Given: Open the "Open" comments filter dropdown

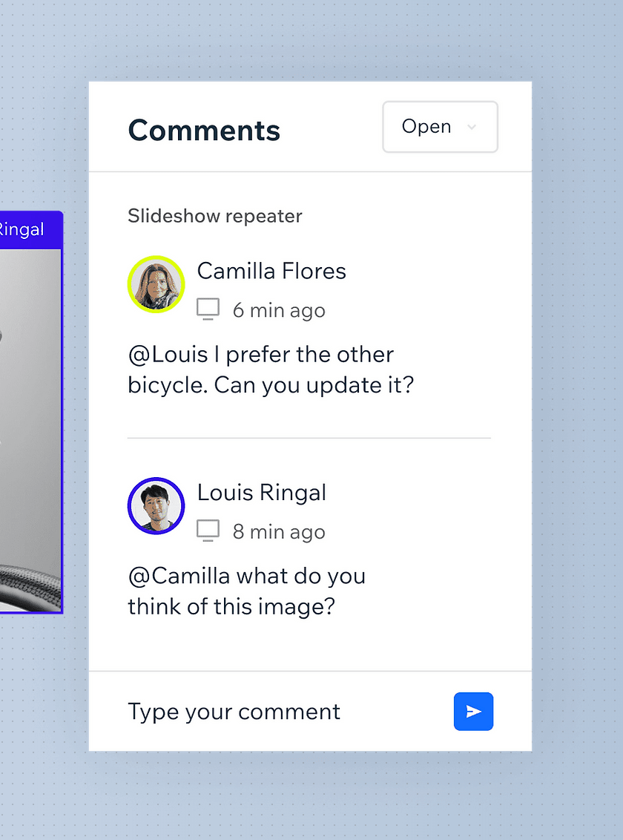Looking at the screenshot, I should pos(439,127).
